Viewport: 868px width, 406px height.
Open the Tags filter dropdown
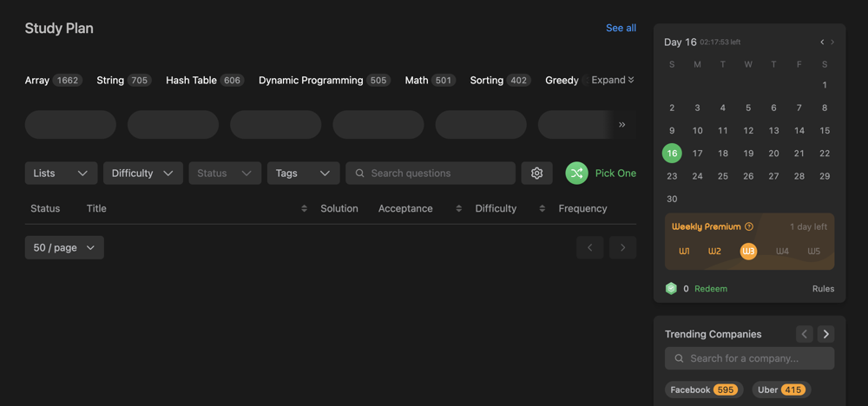coord(303,174)
